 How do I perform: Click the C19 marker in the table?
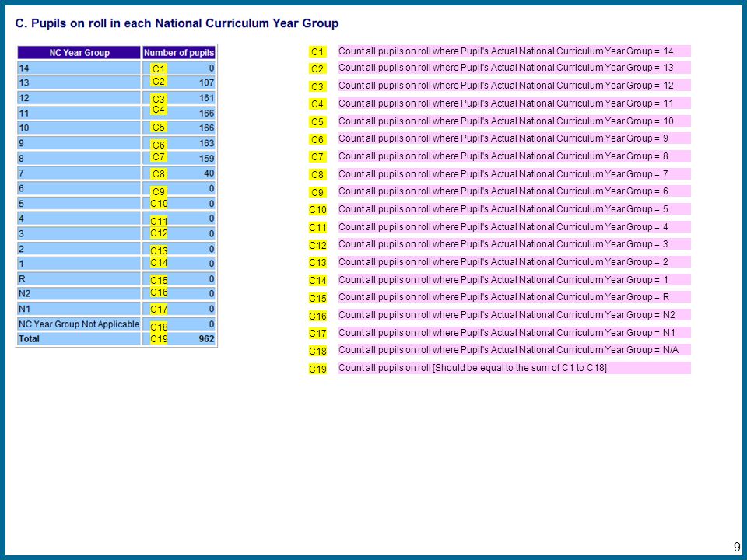159,339
